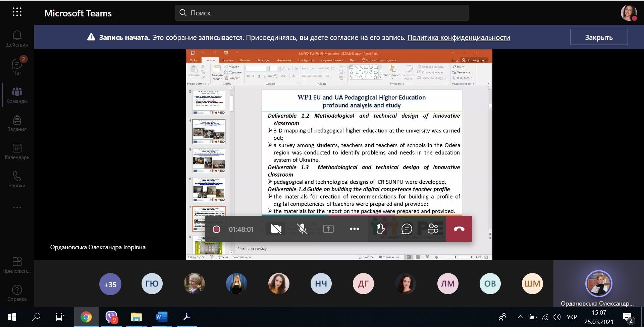Unmute the microphone

coord(302,229)
